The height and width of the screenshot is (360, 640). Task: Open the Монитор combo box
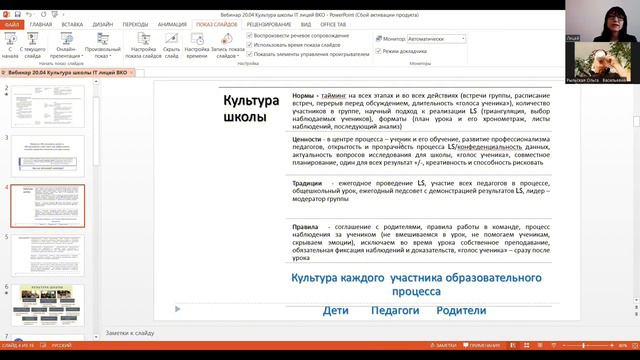436,39
